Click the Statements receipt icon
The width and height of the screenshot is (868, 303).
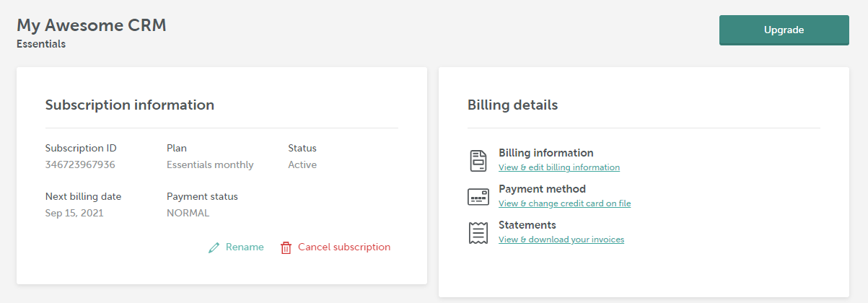pyautogui.click(x=475, y=232)
